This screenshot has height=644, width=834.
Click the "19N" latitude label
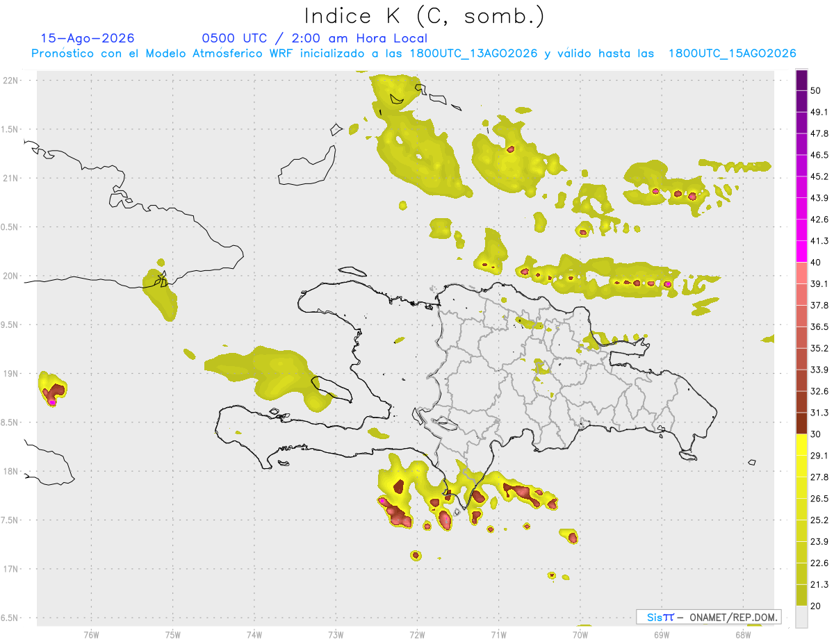point(10,374)
